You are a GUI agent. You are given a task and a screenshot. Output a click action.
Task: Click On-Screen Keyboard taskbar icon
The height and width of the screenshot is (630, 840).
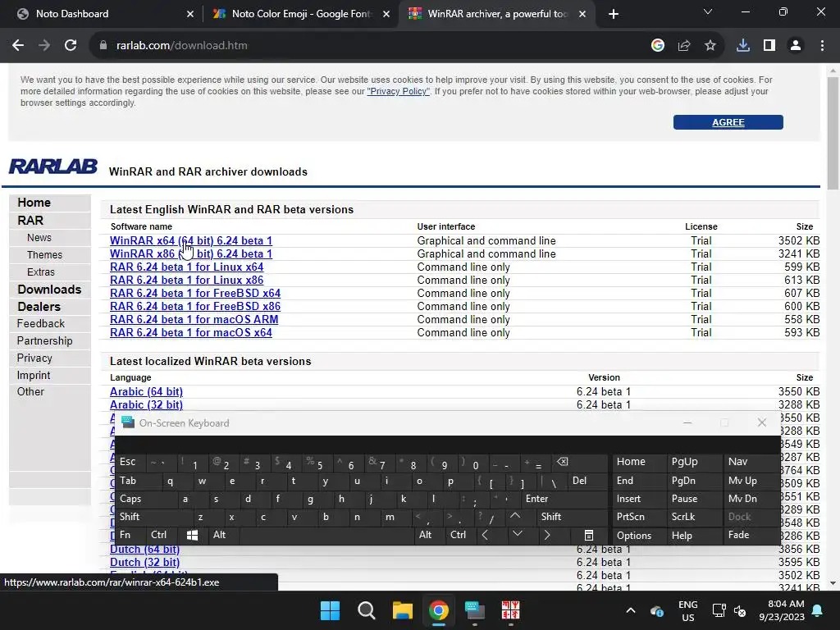475,610
